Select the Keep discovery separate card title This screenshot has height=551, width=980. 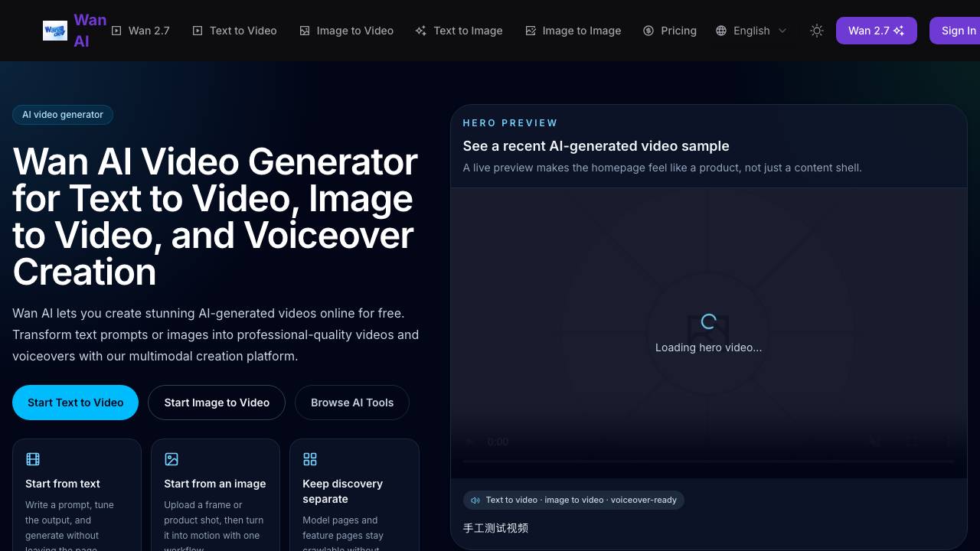point(342,491)
